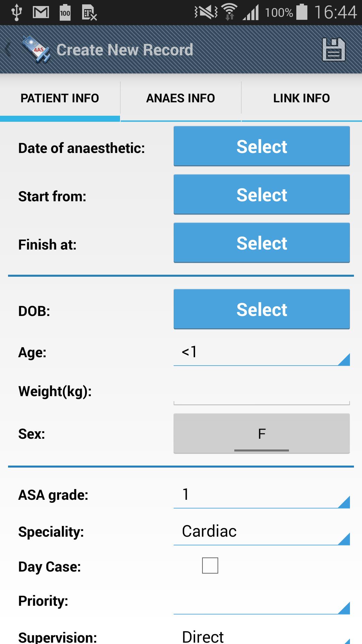Switch to the LINK INFO tab
Viewport: 362px width, 644px height.
pos(302,98)
